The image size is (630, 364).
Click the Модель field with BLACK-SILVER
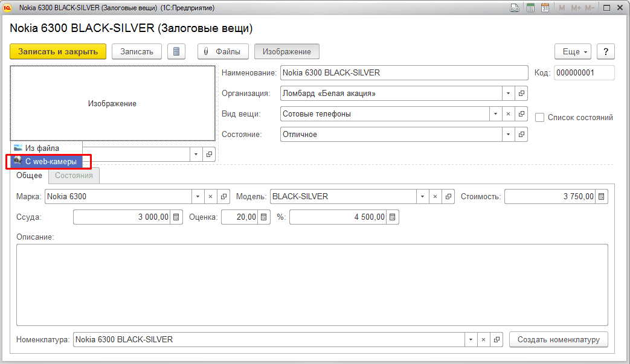pyautogui.click(x=343, y=196)
